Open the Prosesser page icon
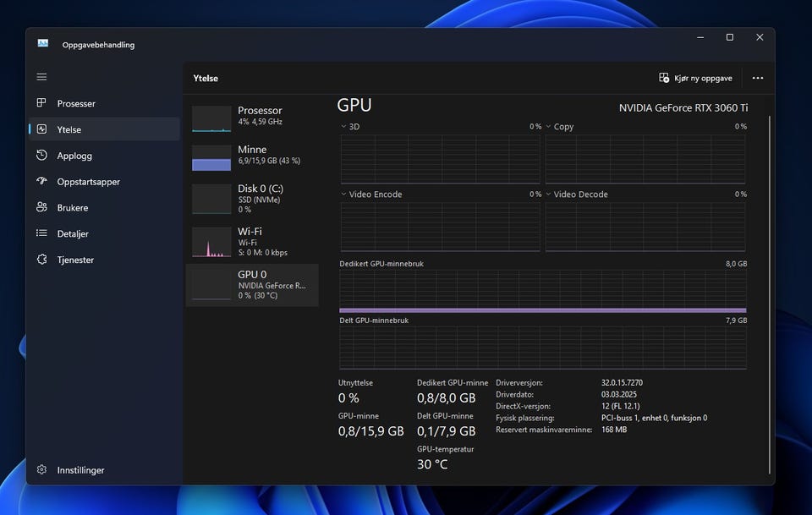Screen dimensions: 812x515 pos(41,103)
